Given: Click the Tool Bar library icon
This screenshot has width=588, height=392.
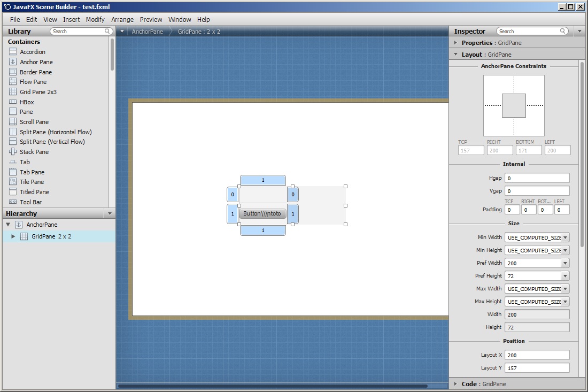Looking at the screenshot, I should click(13, 202).
